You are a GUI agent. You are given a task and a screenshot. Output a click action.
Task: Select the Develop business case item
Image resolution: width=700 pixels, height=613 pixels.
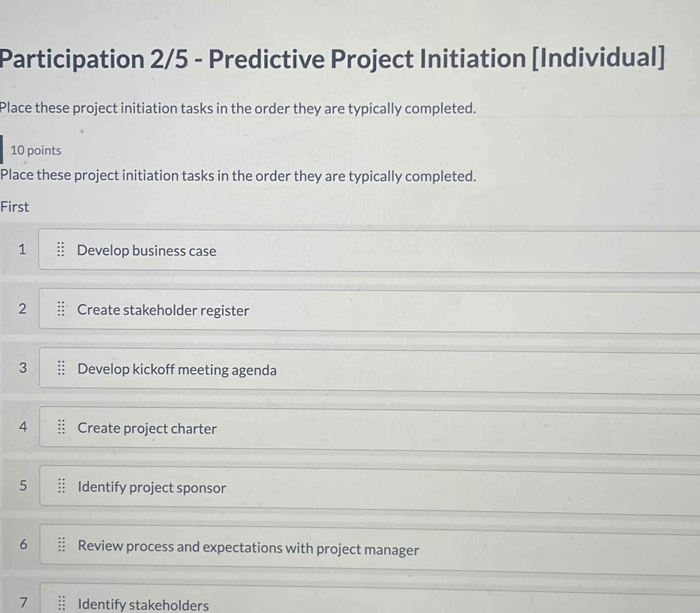(x=146, y=251)
